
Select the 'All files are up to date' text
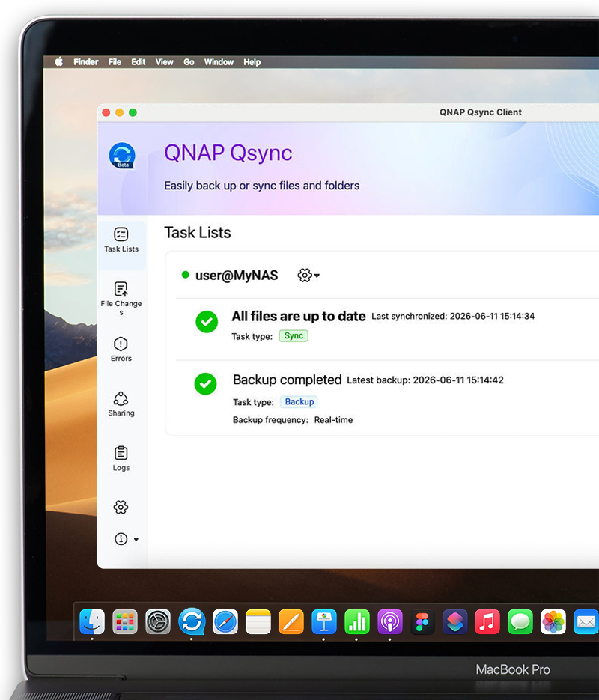299,316
